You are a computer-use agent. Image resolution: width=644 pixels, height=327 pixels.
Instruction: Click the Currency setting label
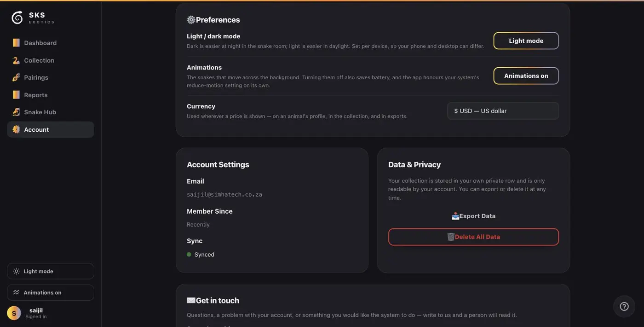pos(201,106)
